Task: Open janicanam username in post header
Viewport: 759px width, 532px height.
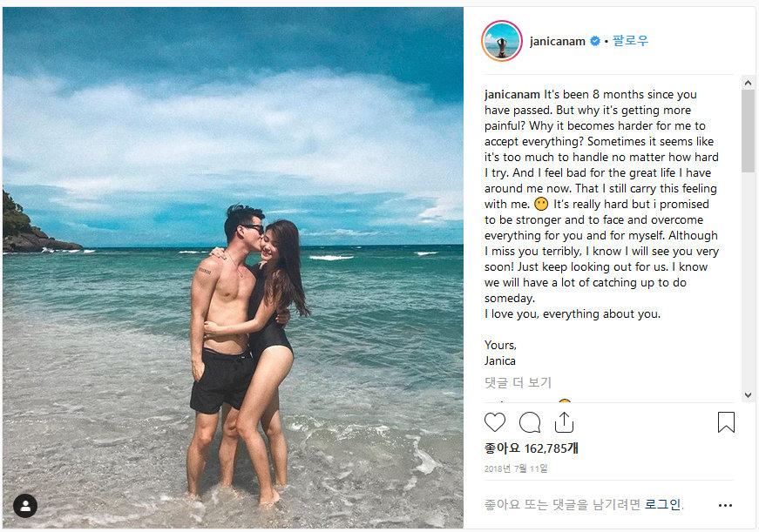Action: pyautogui.click(x=559, y=41)
